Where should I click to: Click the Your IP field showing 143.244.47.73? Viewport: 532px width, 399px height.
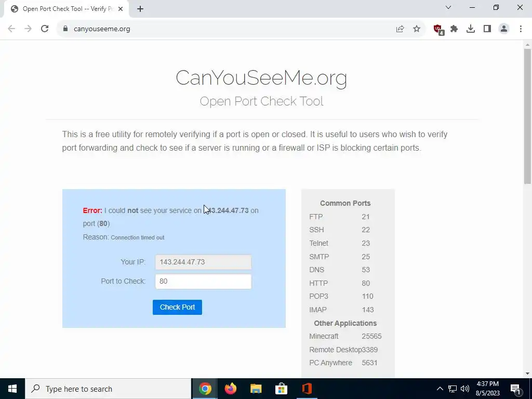(x=203, y=262)
